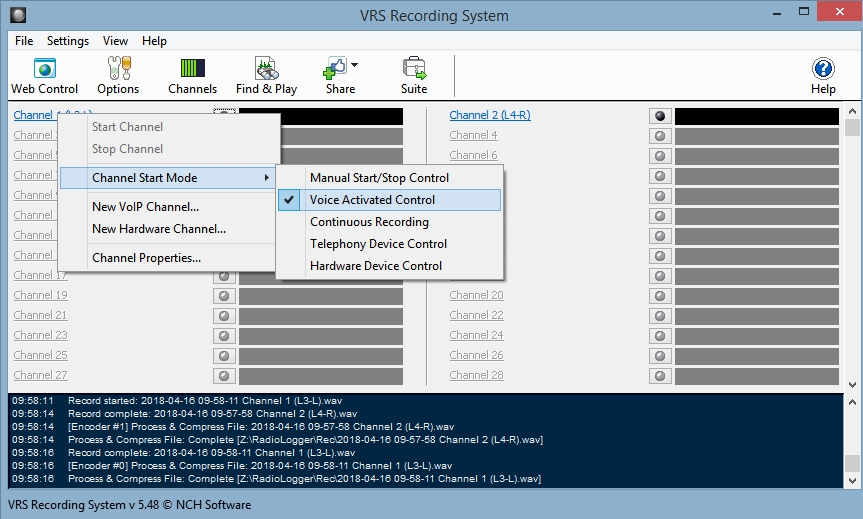Expand Channel Start Mode submenu
The height and width of the screenshot is (519, 863).
(167, 178)
